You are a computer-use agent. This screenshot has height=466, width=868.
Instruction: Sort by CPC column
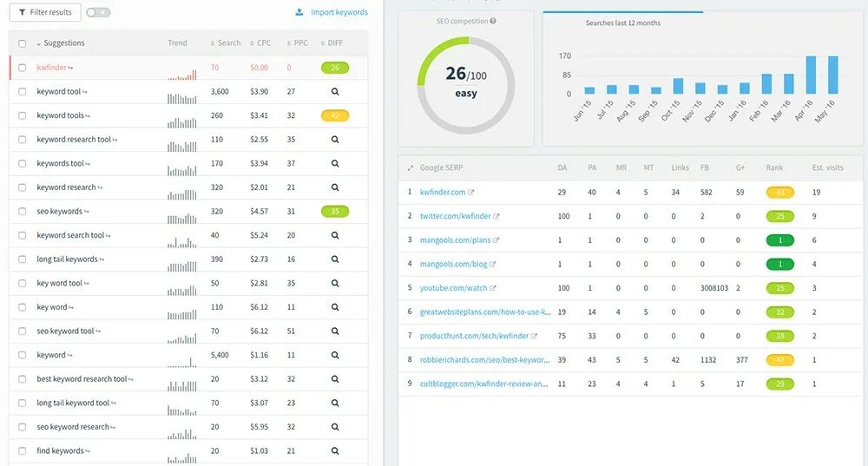[x=260, y=43]
